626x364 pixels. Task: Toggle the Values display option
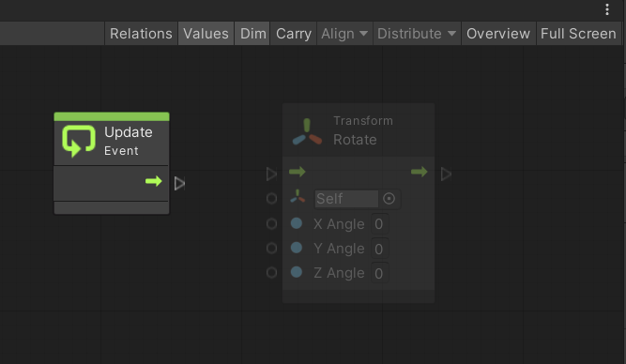(x=206, y=34)
